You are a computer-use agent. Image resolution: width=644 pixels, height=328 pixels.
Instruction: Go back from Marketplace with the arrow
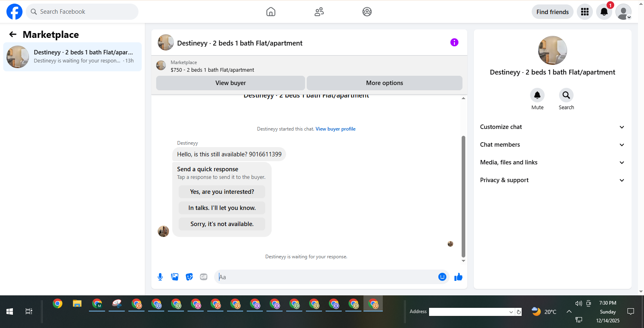[13, 35]
